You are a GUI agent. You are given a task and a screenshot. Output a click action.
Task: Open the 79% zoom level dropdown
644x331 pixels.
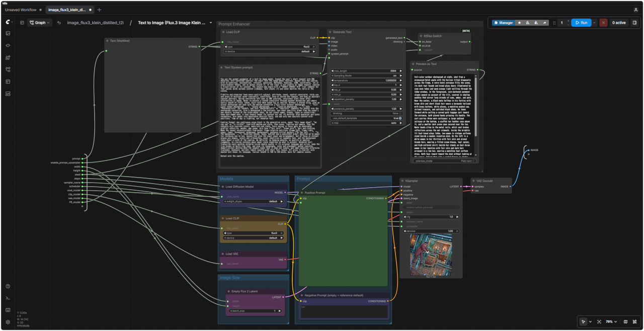(611, 321)
